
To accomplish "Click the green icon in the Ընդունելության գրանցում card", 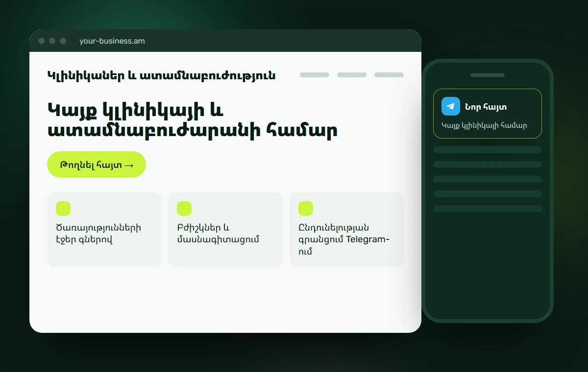I will click(x=306, y=209).
